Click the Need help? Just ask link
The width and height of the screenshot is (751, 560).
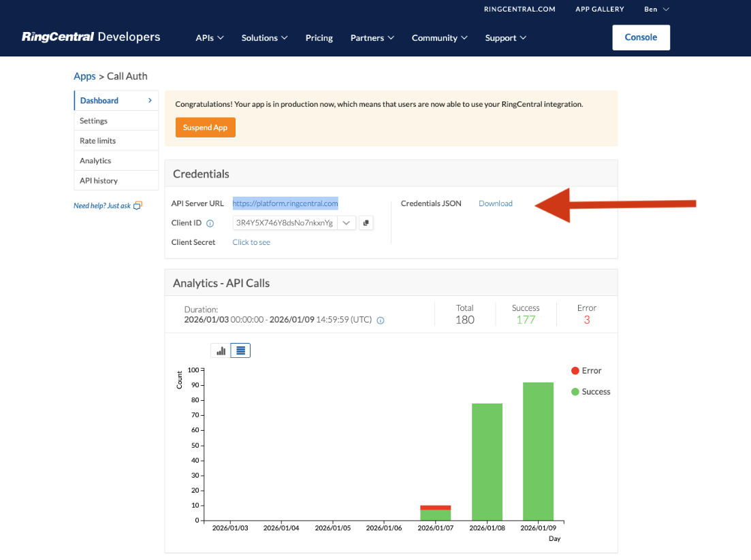tap(102, 205)
